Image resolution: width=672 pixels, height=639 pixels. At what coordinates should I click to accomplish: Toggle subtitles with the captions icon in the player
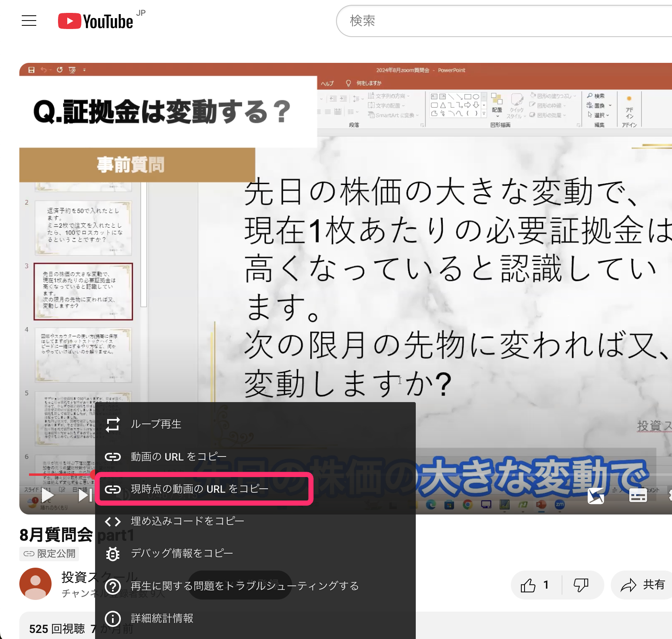point(638,496)
